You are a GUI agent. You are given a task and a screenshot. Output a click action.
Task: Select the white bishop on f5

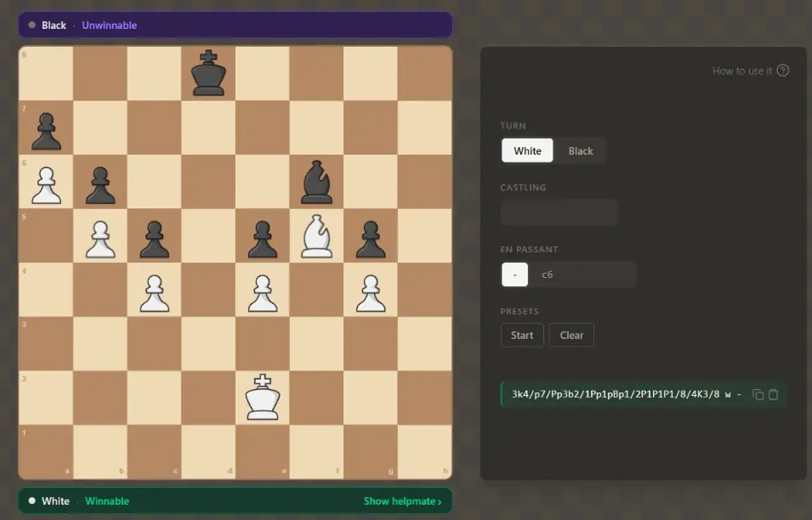316,236
